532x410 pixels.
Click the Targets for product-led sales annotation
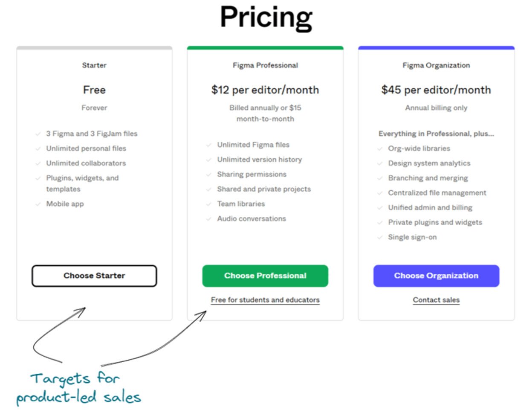click(x=78, y=388)
